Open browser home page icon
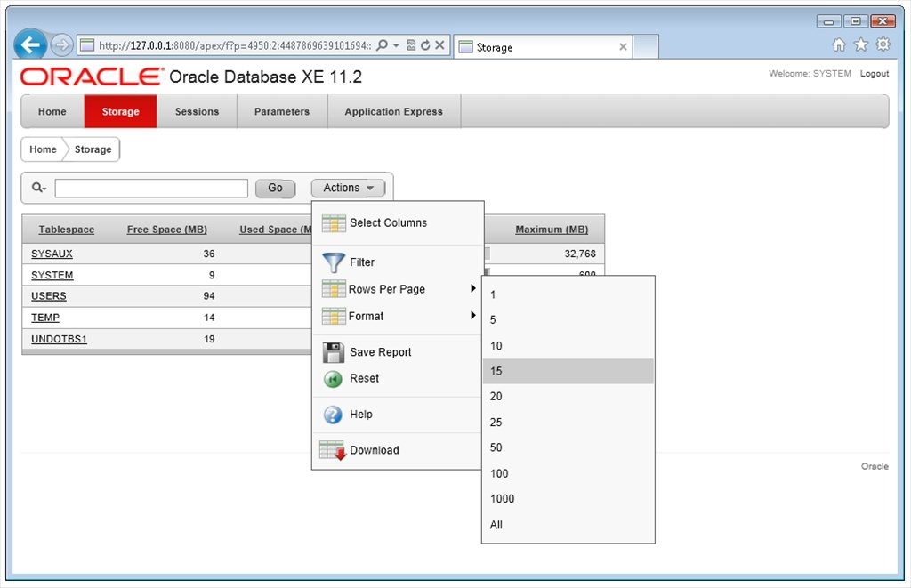The image size is (911, 588). (839, 44)
